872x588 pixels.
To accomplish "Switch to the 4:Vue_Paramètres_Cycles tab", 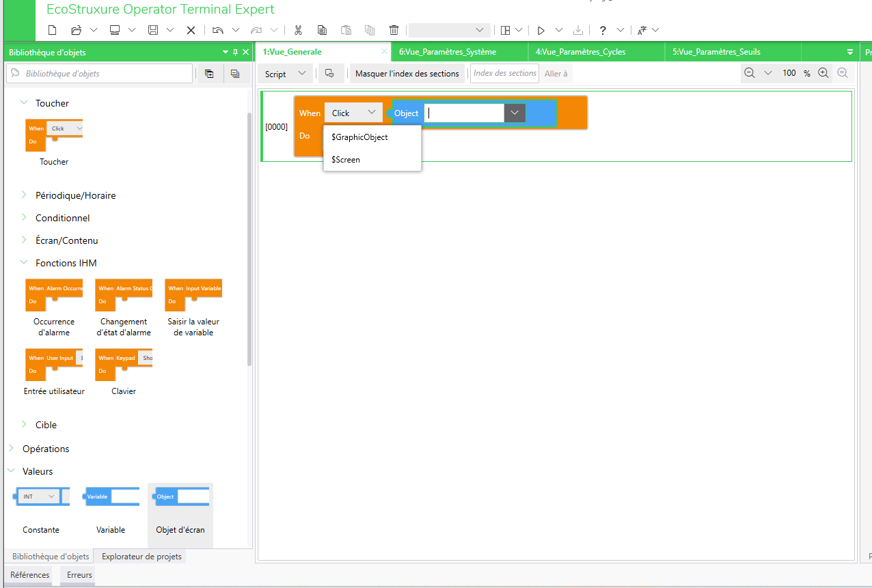I will 580,52.
